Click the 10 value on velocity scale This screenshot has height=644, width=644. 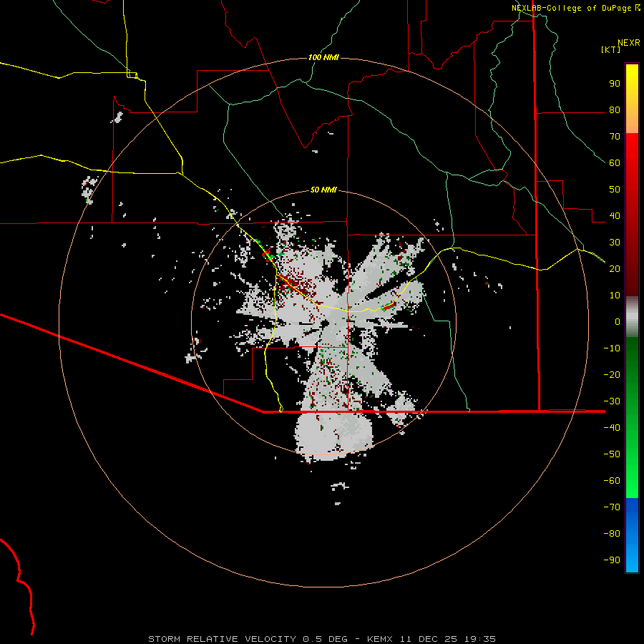click(615, 296)
